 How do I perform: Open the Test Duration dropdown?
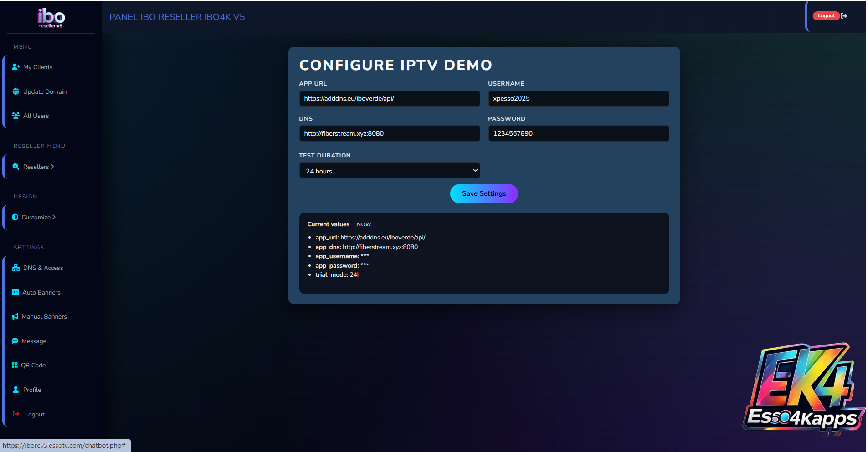[389, 171]
